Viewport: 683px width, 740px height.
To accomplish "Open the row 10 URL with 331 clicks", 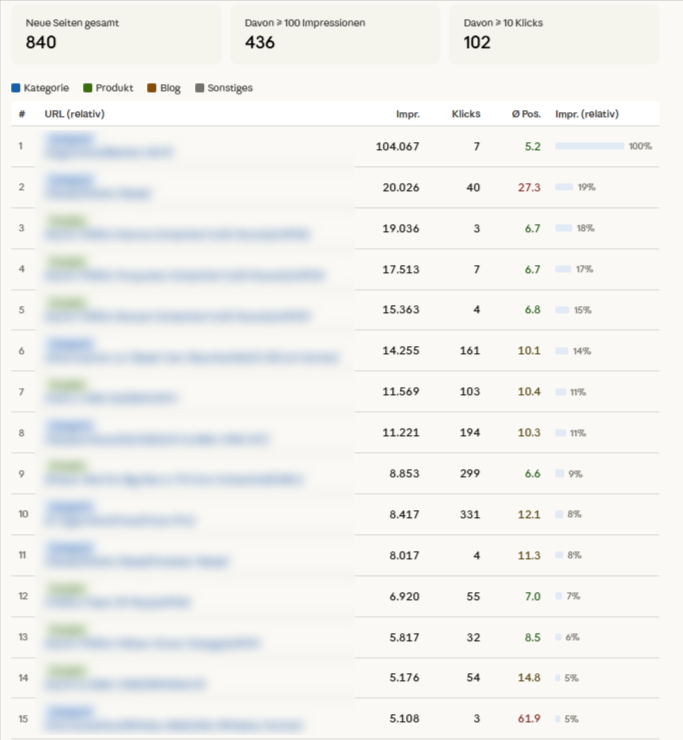I will [120, 520].
